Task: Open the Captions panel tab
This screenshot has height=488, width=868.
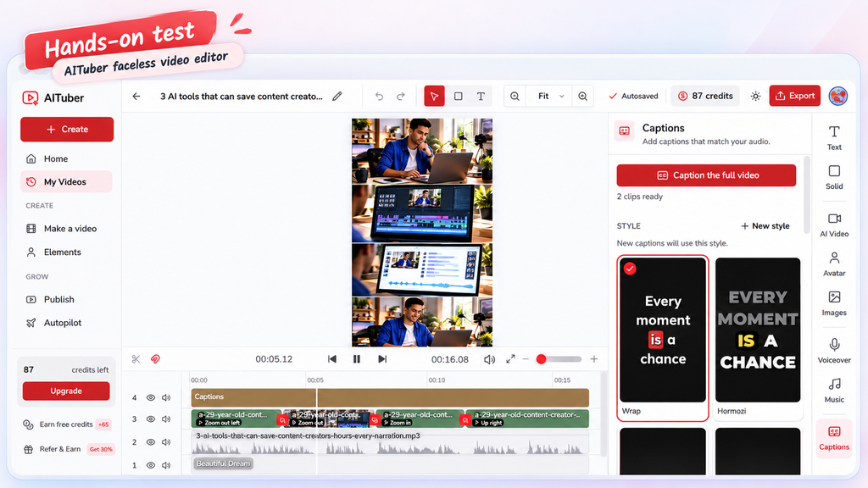Action: [834, 438]
